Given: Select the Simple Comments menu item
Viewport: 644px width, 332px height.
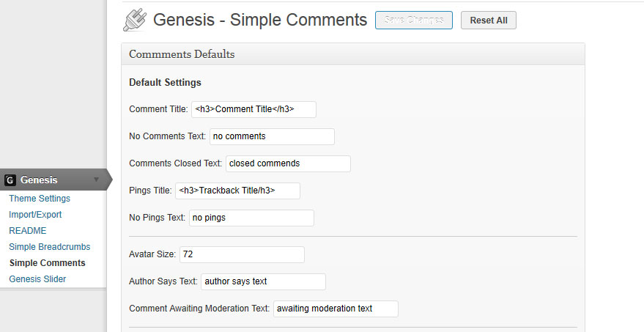Looking at the screenshot, I should (x=47, y=263).
